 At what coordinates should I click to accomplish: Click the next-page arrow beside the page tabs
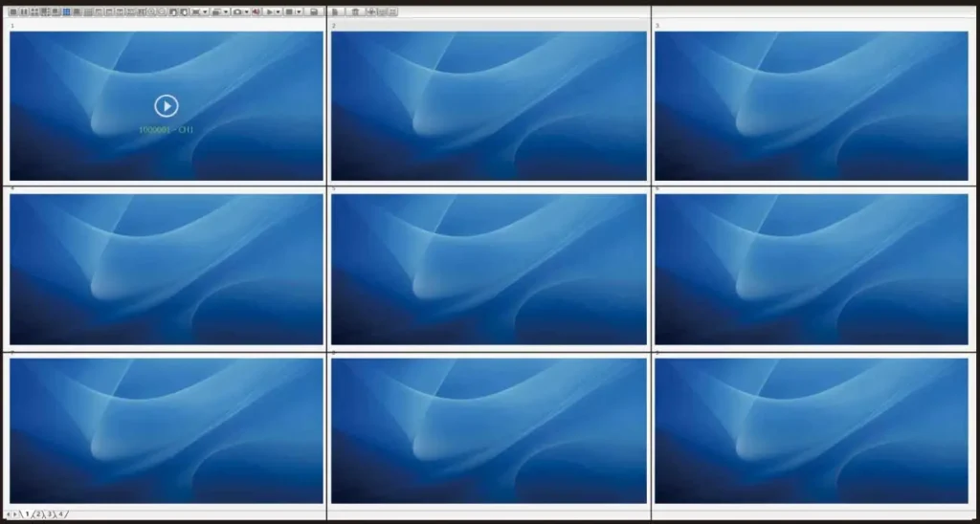pyautogui.click(x=15, y=514)
